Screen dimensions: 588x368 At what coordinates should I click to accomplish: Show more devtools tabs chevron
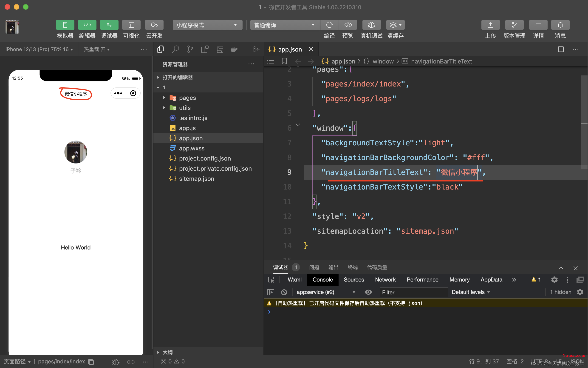click(514, 280)
